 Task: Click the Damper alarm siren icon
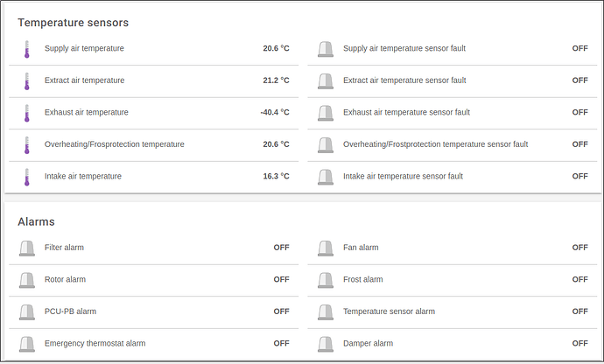(326, 344)
